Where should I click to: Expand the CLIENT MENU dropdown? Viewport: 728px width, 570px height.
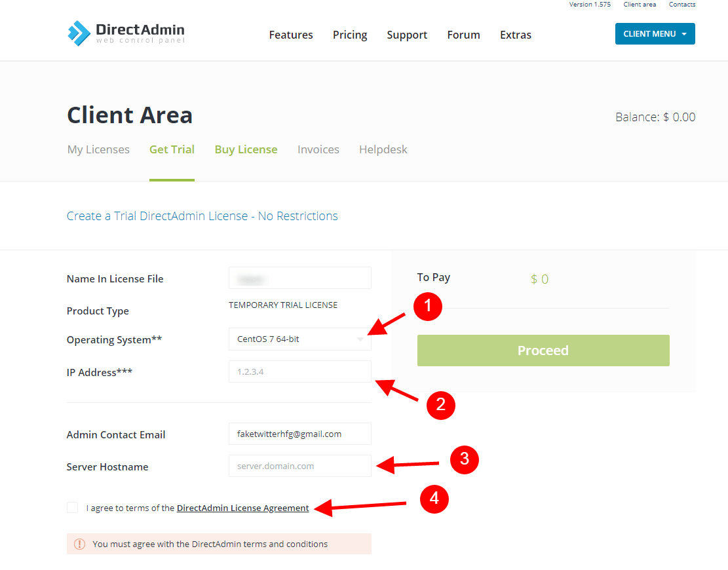pyautogui.click(x=655, y=34)
